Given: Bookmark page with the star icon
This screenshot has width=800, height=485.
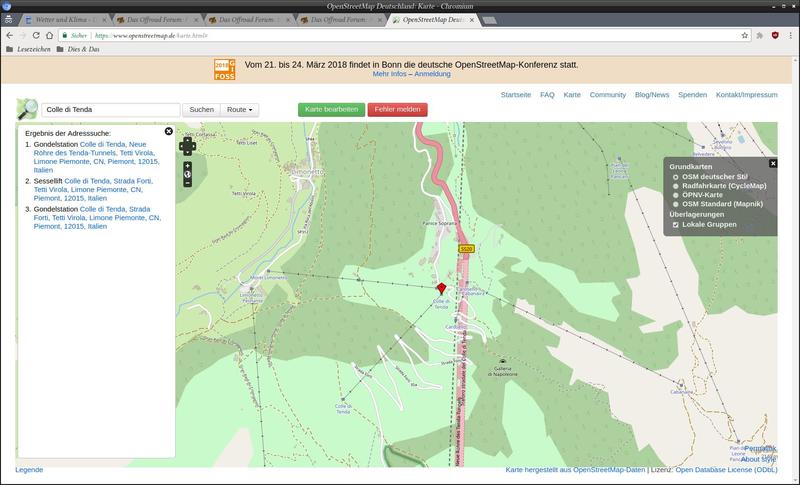Looking at the screenshot, I should point(744,36).
